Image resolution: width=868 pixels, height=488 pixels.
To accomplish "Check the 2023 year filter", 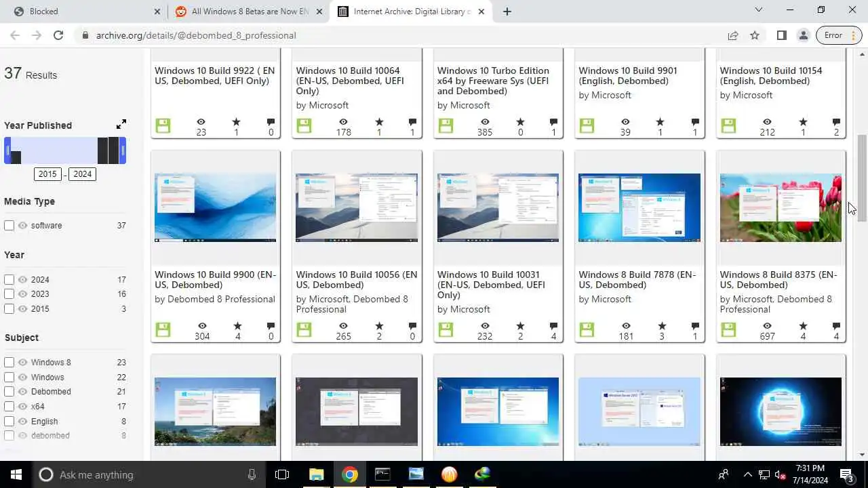I will [x=9, y=294].
